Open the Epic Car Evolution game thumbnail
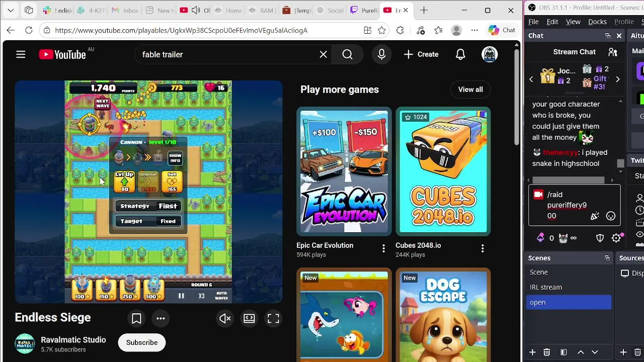644x362 pixels. pos(344,171)
